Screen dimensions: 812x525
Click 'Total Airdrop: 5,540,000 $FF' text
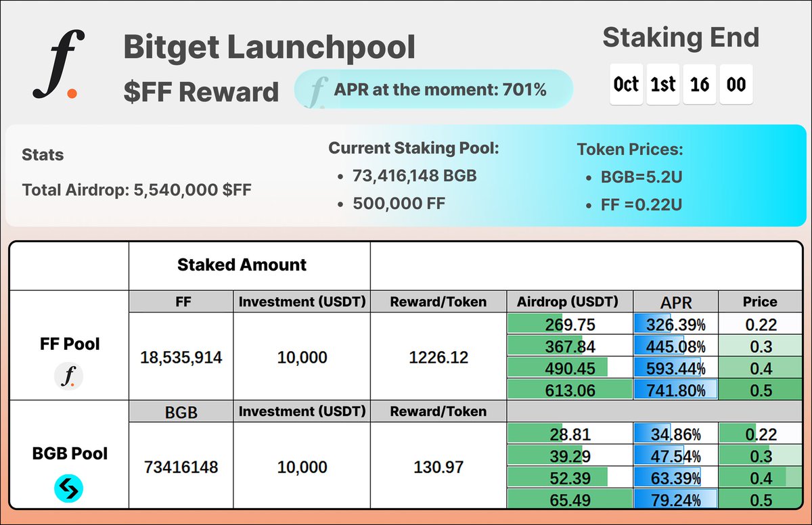[137, 190]
